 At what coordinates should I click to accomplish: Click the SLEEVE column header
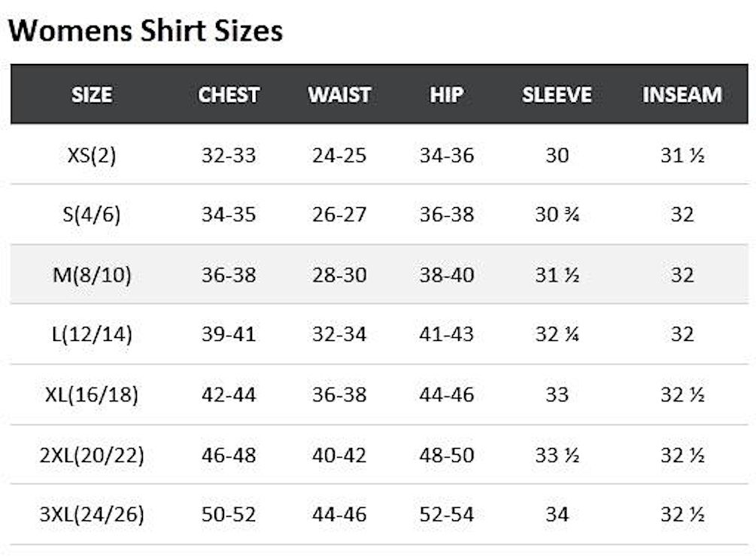pyautogui.click(x=557, y=95)
